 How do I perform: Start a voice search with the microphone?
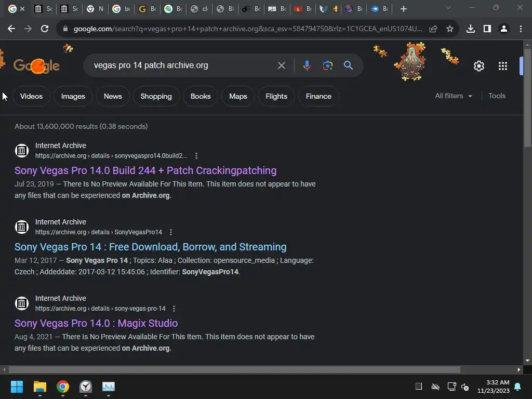pos(307,65)
